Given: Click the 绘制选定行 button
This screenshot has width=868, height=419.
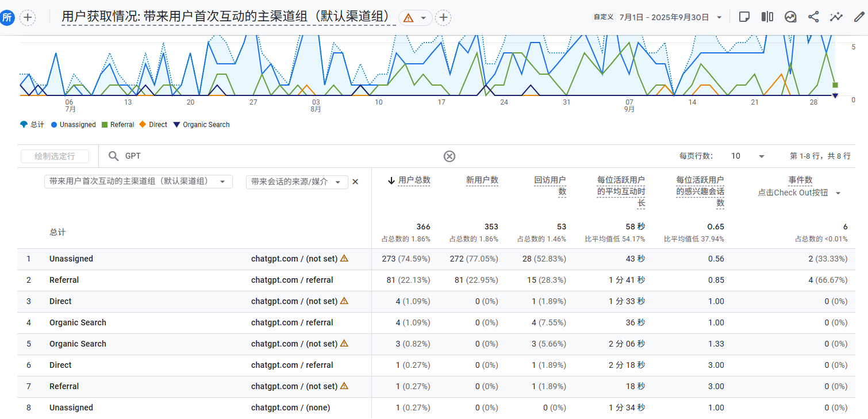Looking at the screenshot, I should (55, 156).
